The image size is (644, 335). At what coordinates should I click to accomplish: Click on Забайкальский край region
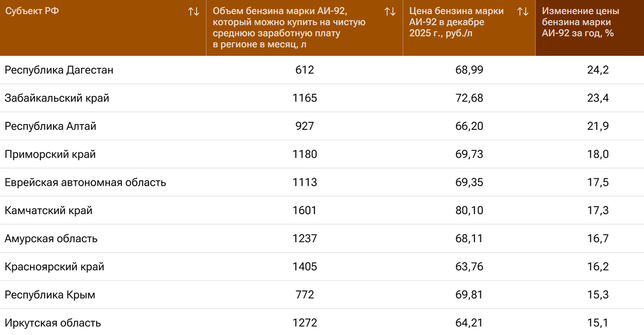[57, 98]
